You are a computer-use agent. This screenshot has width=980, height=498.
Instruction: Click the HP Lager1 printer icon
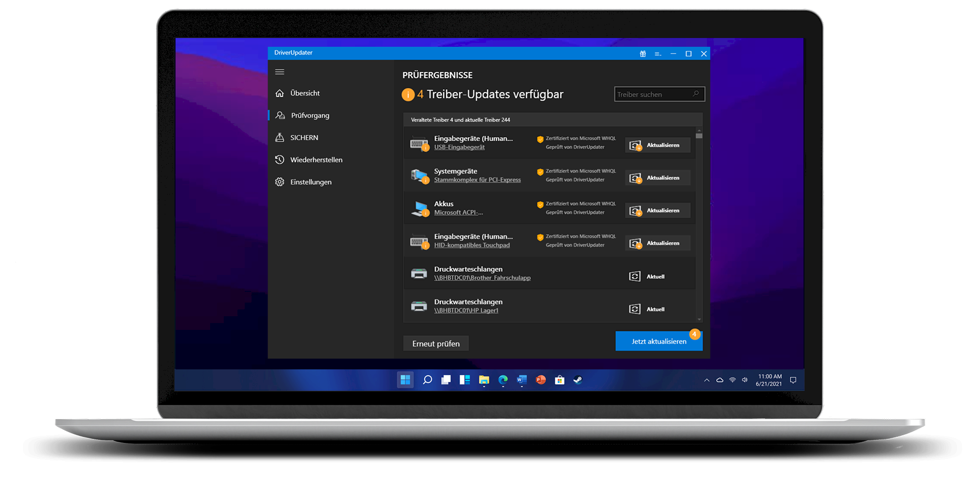point(419,306)
